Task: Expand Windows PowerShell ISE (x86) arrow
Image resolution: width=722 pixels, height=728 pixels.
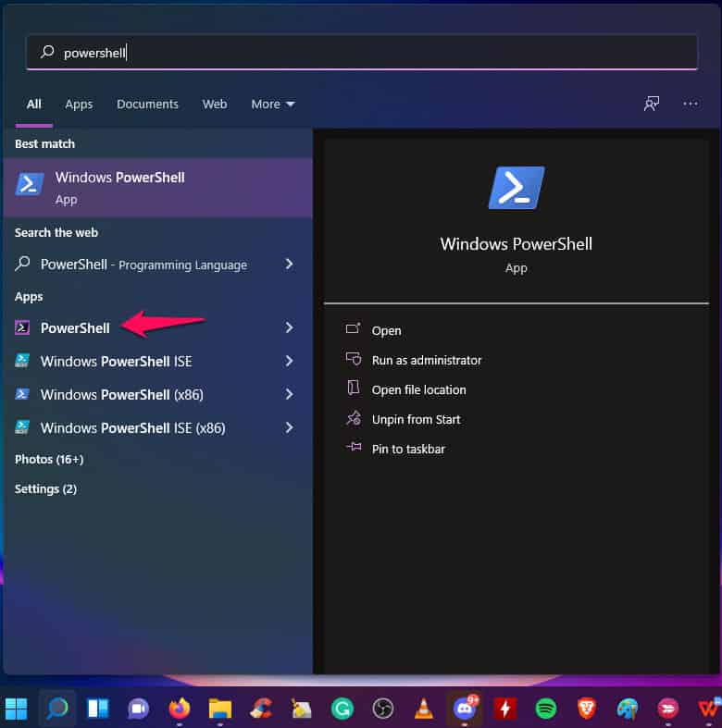Action: point(289,427)
